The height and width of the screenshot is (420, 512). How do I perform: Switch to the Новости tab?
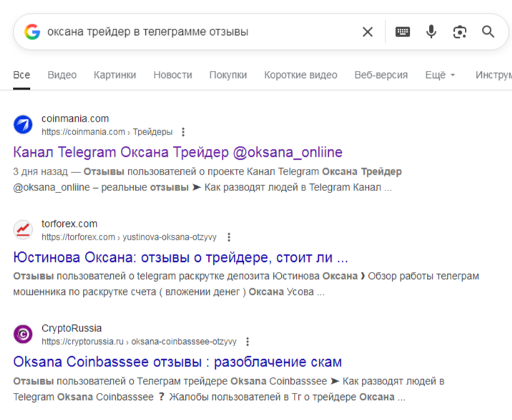pyautogui.click(x=173, y=75)
